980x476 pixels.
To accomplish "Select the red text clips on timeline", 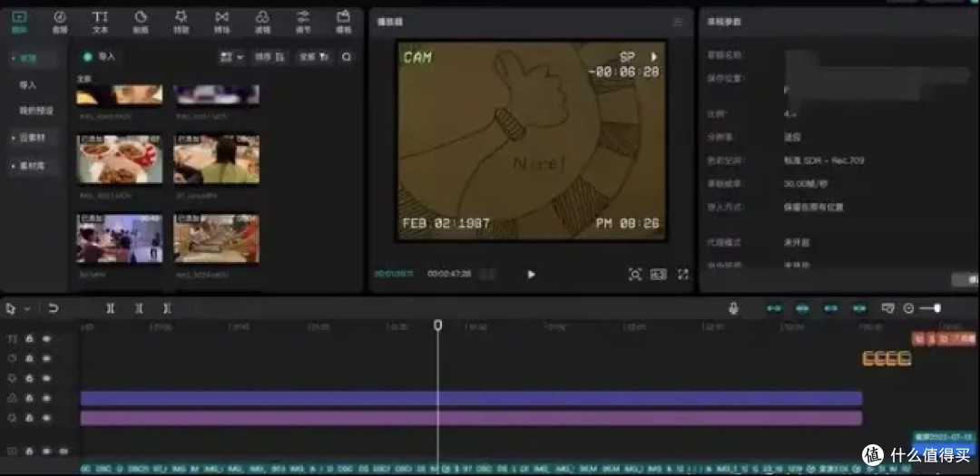I will [944, 338].
